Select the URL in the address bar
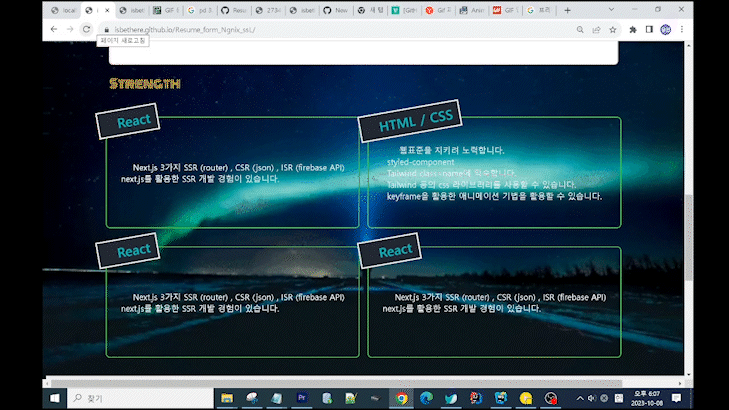Viewport: 729px width, 410px height. [x=185, y=30]
